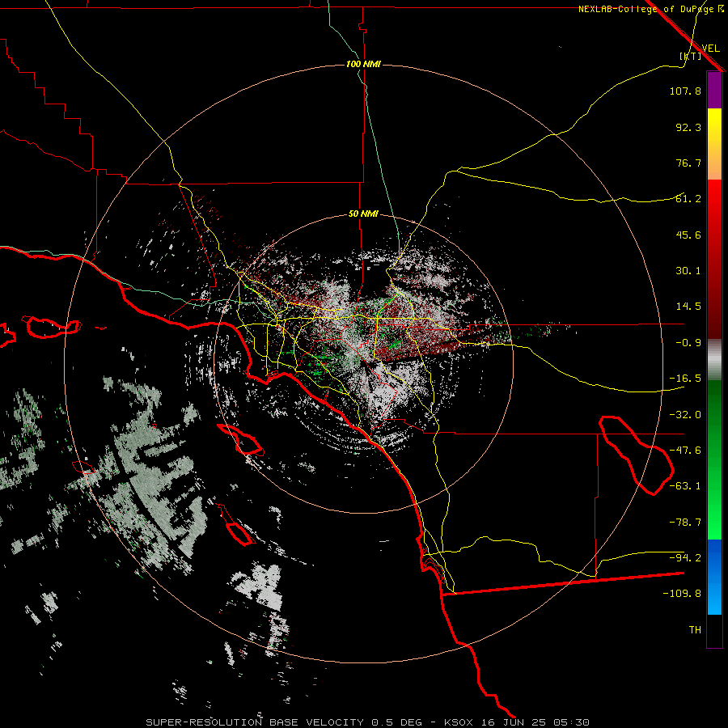
Task: Click the yellow-orange segment of the color bar
Action: tap(714, 144)
